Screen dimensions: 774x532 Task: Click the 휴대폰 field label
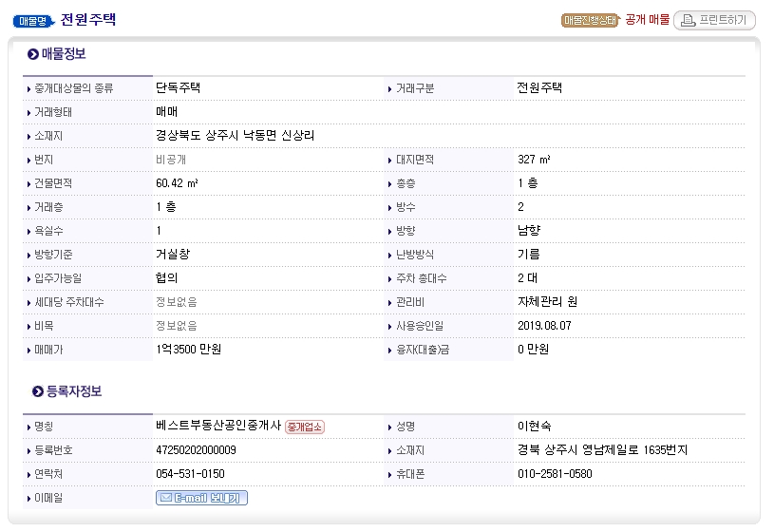coord(410,474)
